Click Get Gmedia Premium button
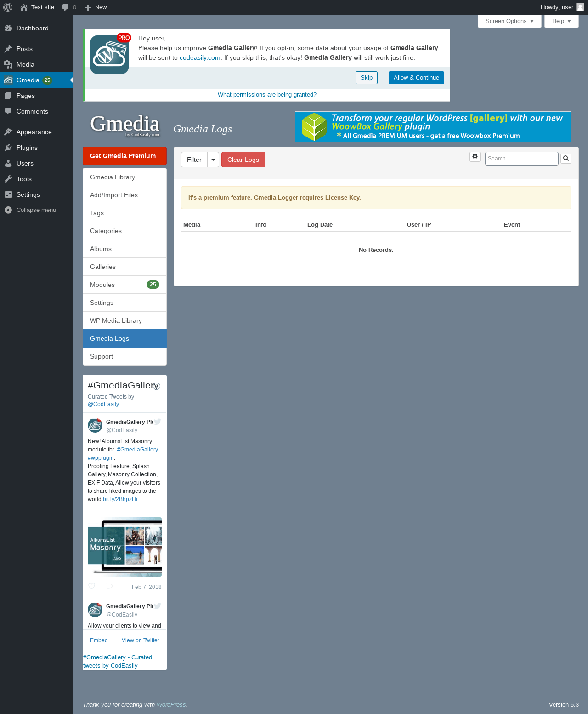 pyautogui.click(x=124, y=156)
